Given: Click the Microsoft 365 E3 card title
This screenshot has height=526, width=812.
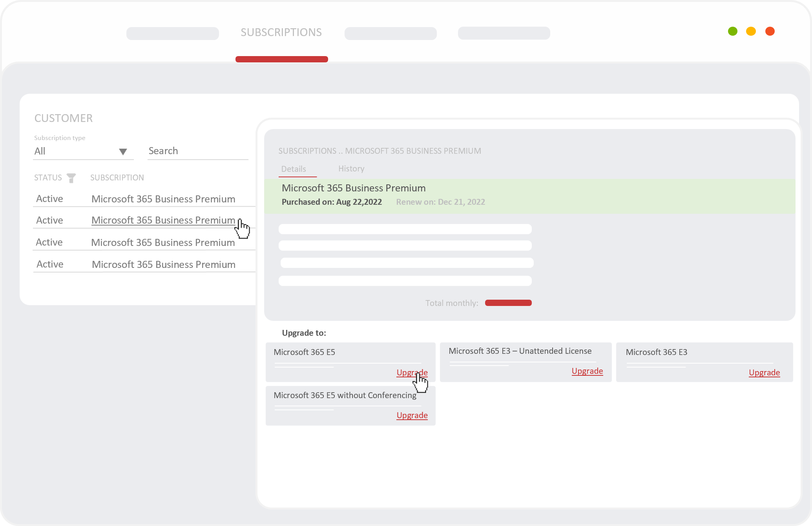Looking at the screenshot, I should coord(656,352).
